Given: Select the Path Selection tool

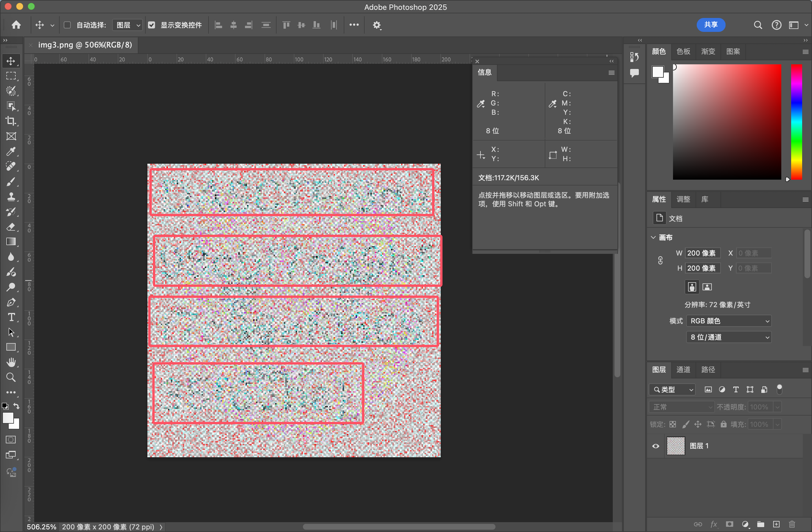Looking at the screenshot, I should point(11,332).
